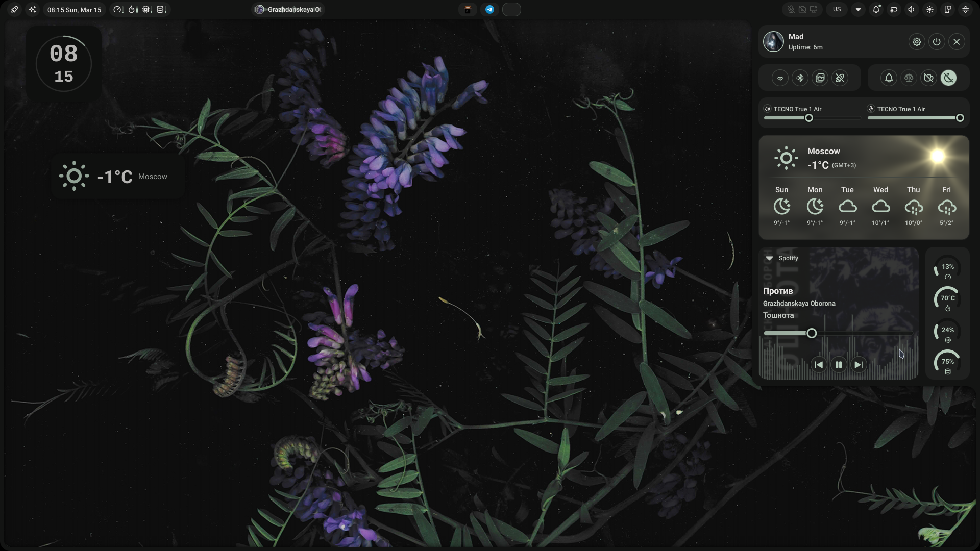Open the Telegram app from the bar

[489, 9]
